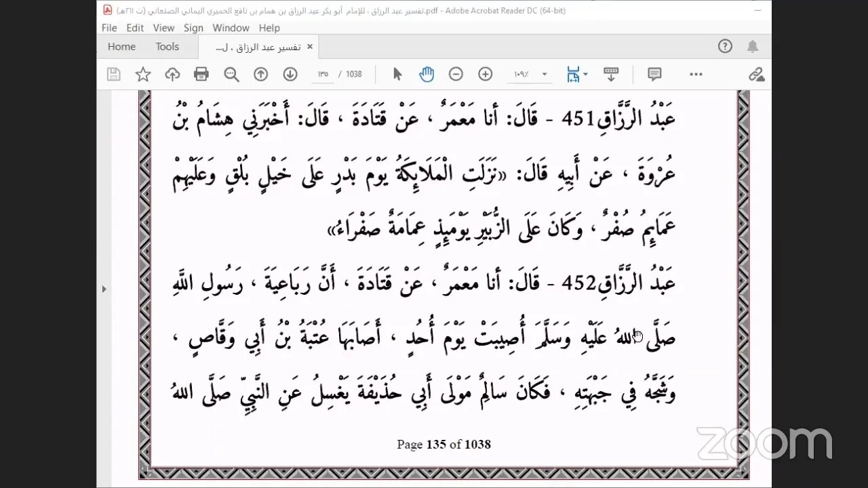Click the Acrobat icon in title bar

tap(107, 10)
